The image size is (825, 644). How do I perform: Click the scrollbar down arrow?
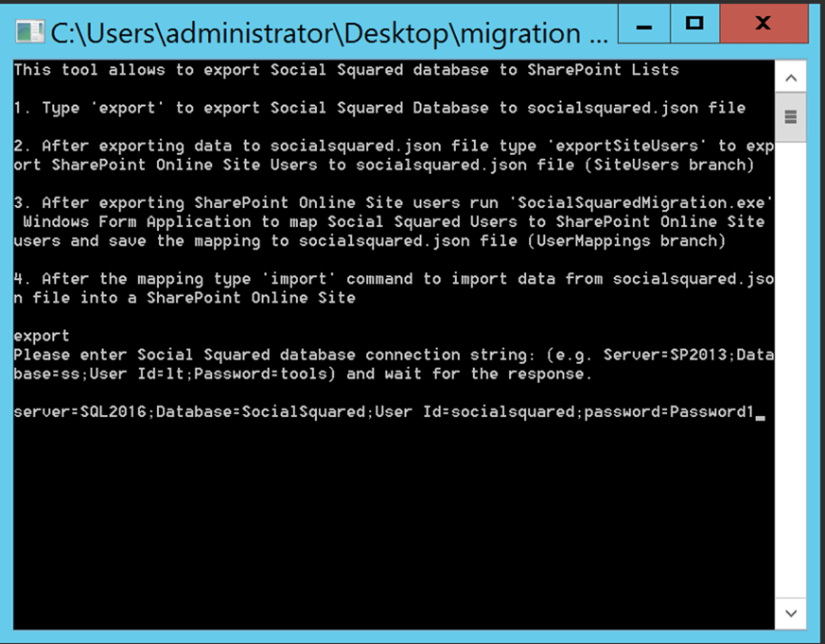[x=791, y=613]
